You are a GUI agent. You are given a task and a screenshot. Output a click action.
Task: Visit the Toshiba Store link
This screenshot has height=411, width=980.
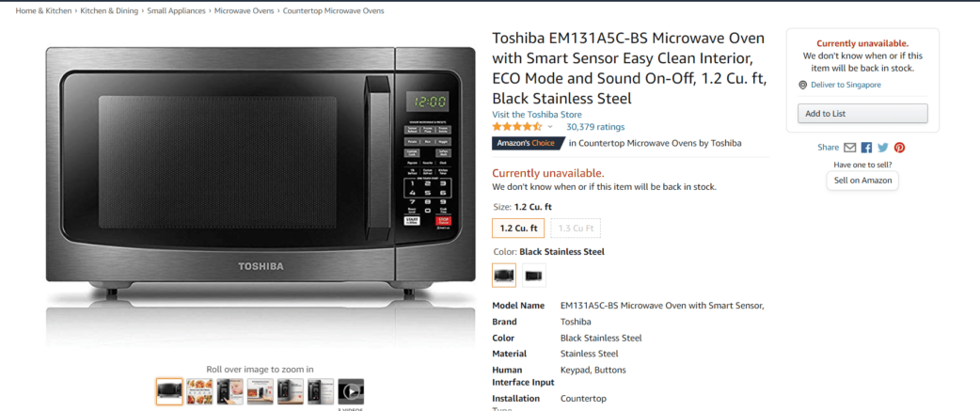537,115
